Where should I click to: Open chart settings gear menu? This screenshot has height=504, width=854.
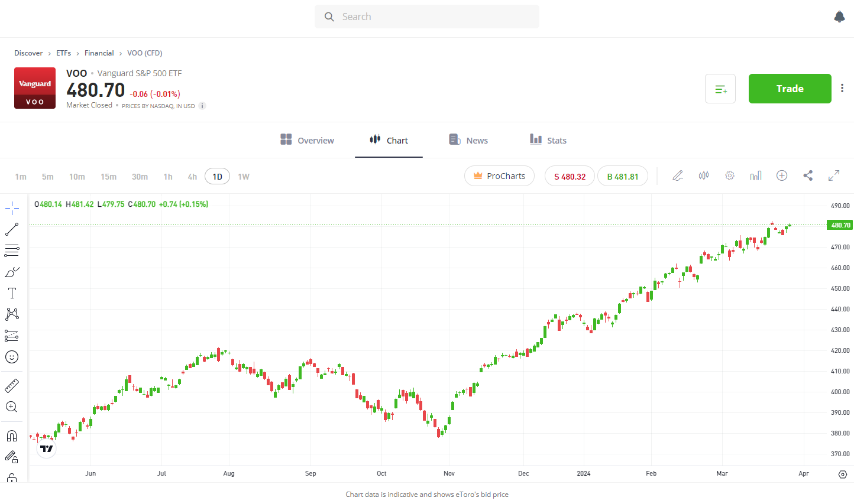(x=730, y=175)
